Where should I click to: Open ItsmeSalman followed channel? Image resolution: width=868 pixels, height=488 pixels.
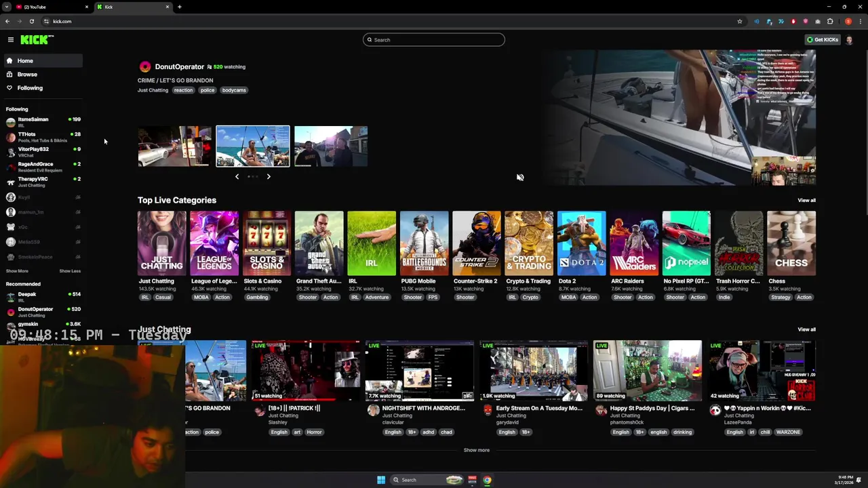pyautogui.click(x=43, y=122)
